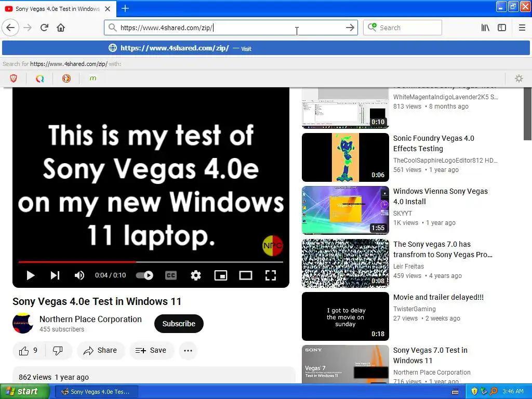Open Movie and trailer delayed!!! video
The image size is (532, 399).
coord(438,297)
